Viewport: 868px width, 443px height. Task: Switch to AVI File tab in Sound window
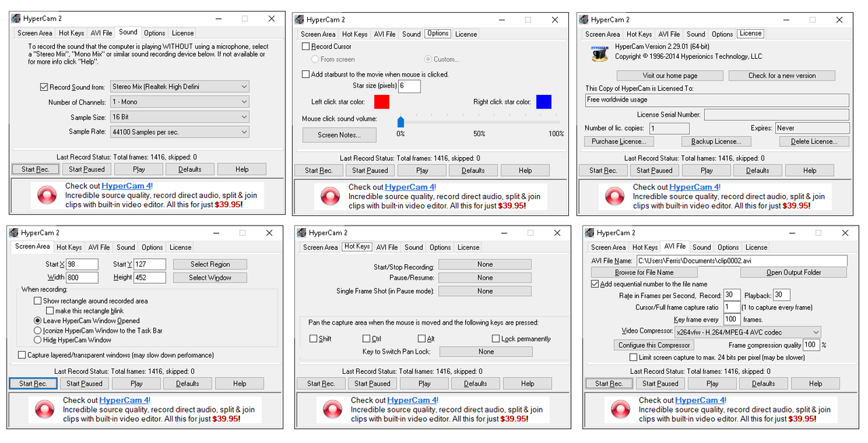click(x=102, y=33)
